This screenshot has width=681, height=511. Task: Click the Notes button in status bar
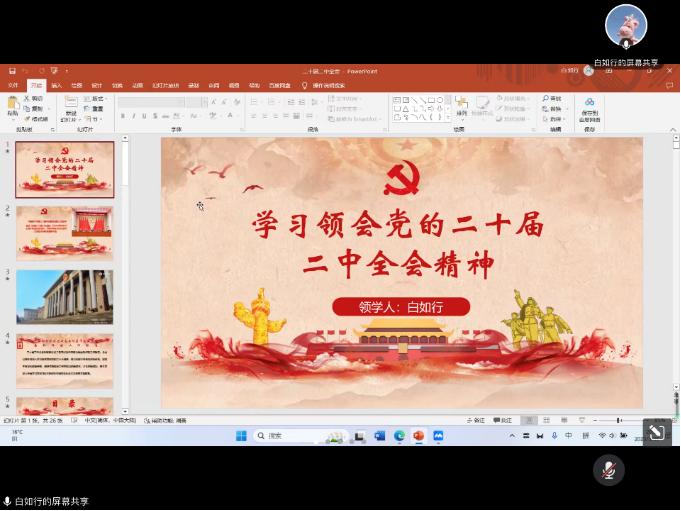479,420
